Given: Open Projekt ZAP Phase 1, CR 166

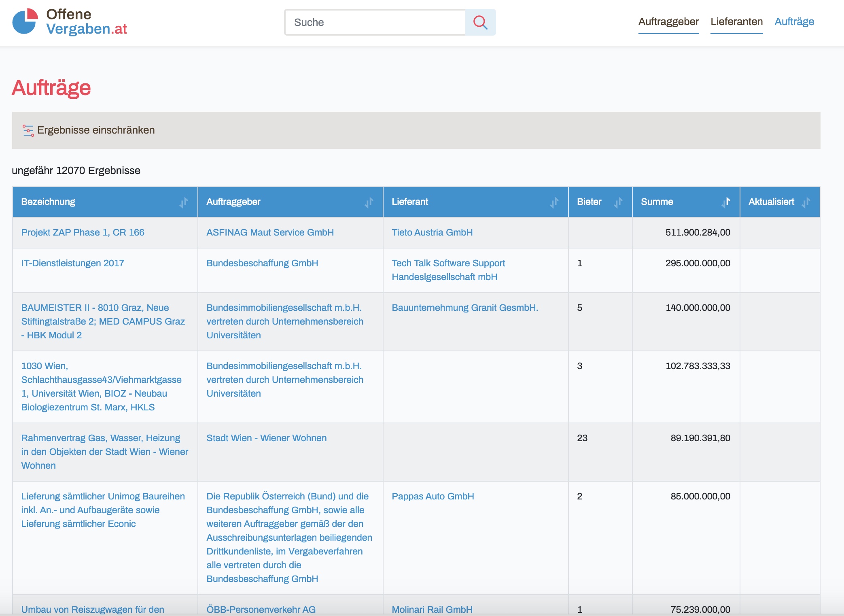Looking at the screenshot, I should (83, 232).
